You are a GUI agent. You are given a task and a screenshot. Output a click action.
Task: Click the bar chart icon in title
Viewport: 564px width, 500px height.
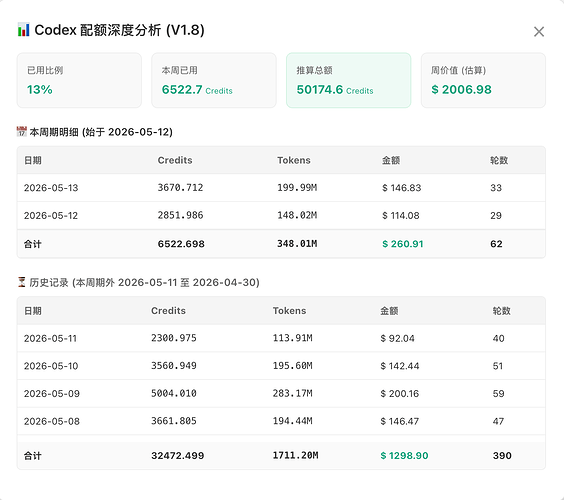click(23, 30)
